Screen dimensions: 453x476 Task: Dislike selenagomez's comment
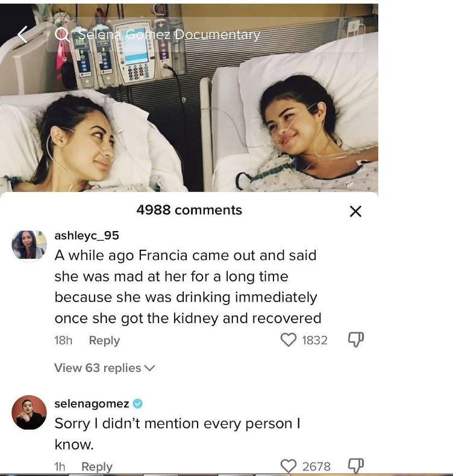tap(356, 465)
